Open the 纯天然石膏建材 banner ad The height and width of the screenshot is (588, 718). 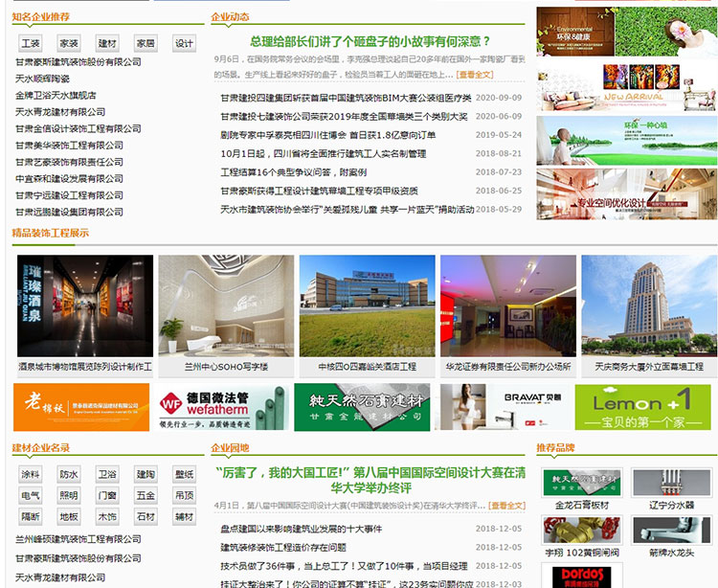[x=360, y=407]
